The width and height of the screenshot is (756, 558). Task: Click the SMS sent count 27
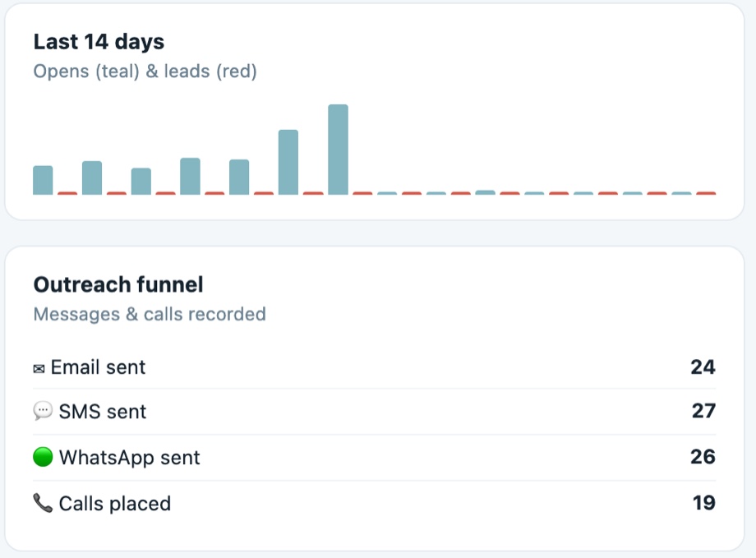click(x=703, y=411)
